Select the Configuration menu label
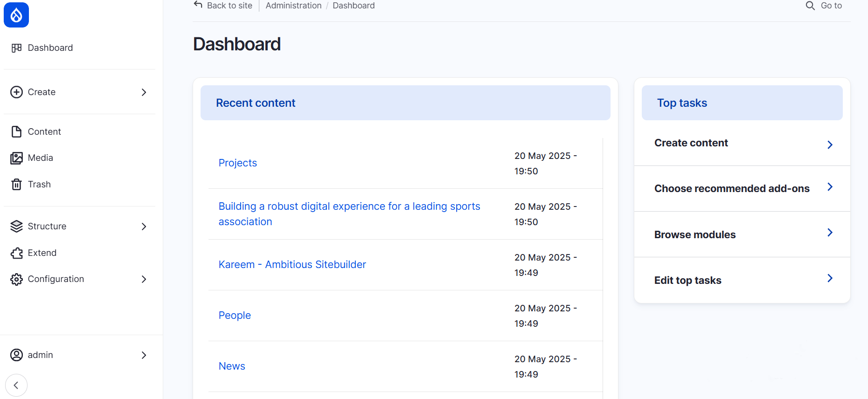 tap(56, 279)
